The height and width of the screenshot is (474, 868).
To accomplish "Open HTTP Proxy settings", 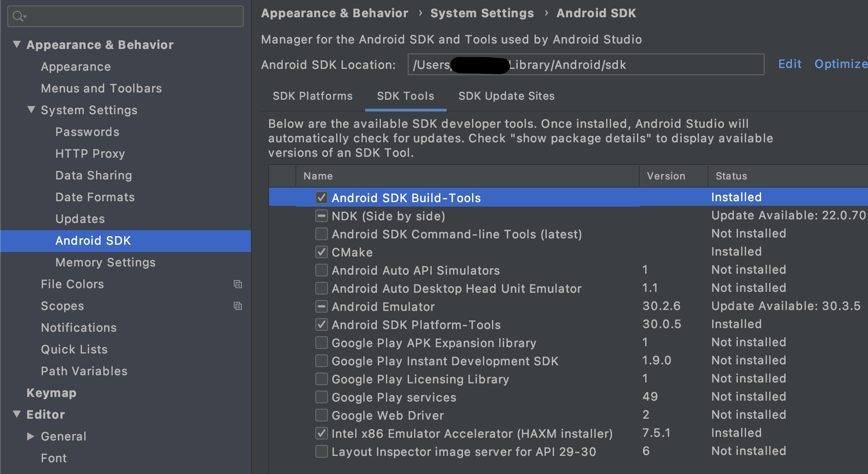I will (x=90, y=154).
